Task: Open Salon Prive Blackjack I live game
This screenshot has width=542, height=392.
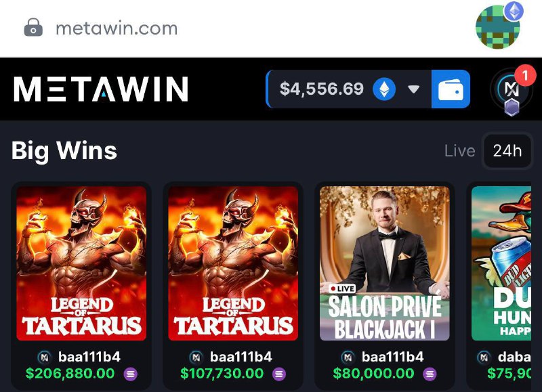Action: (385, 263)
